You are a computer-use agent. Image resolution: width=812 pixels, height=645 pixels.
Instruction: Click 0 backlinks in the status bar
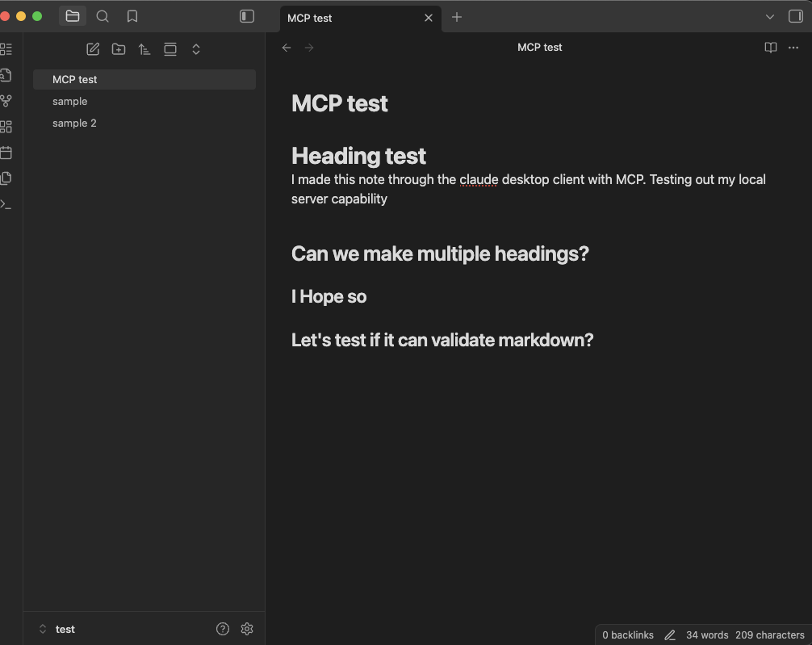click(628, 635)
